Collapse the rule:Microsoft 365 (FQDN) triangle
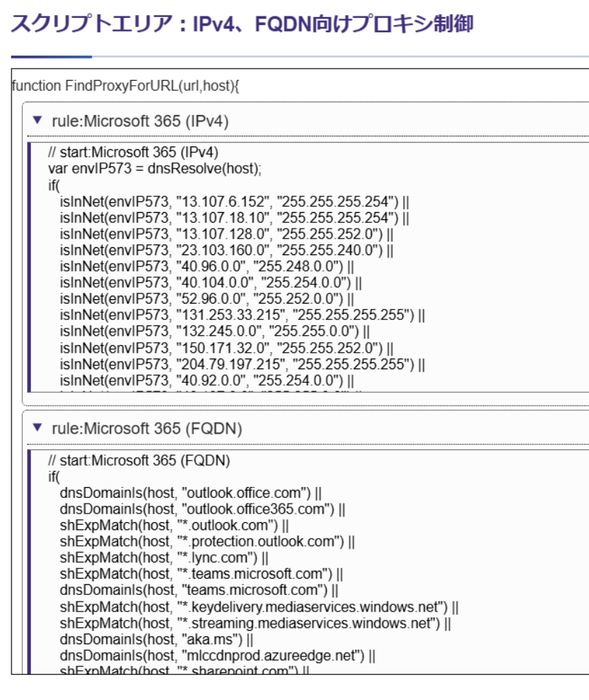 point(39,429)
